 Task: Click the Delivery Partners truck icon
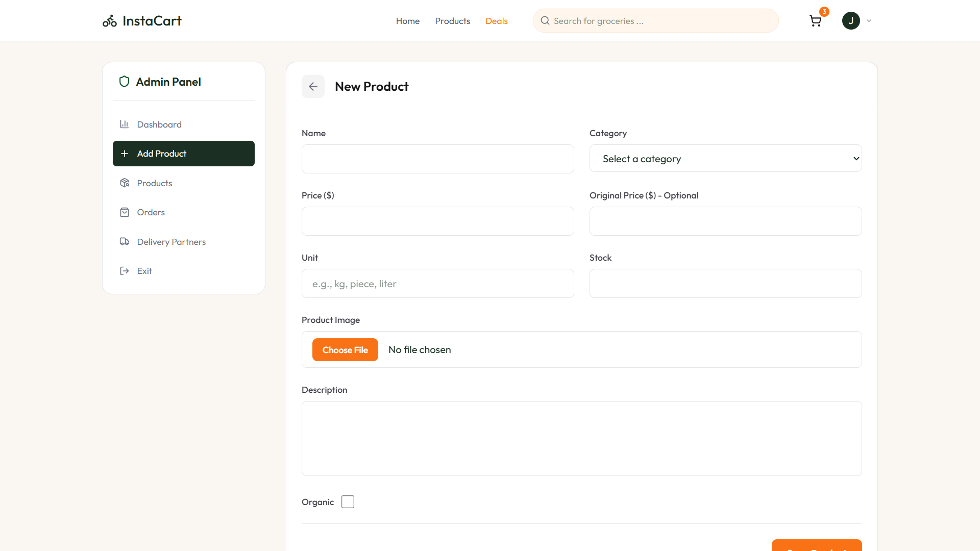124,241
